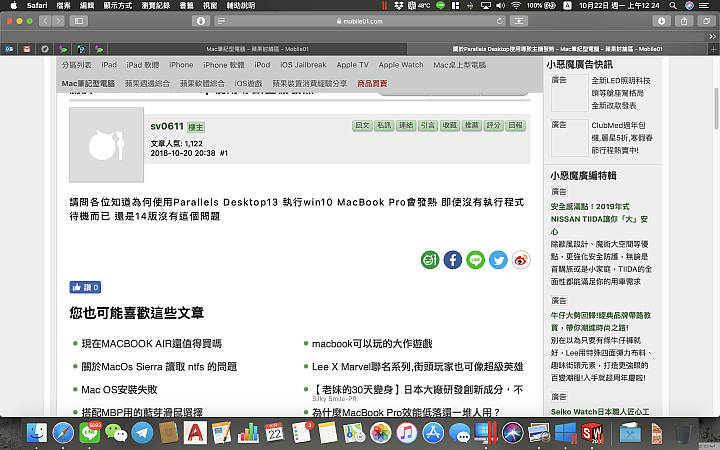Open the 編輯 menu
720x450 pixels.
87,6
